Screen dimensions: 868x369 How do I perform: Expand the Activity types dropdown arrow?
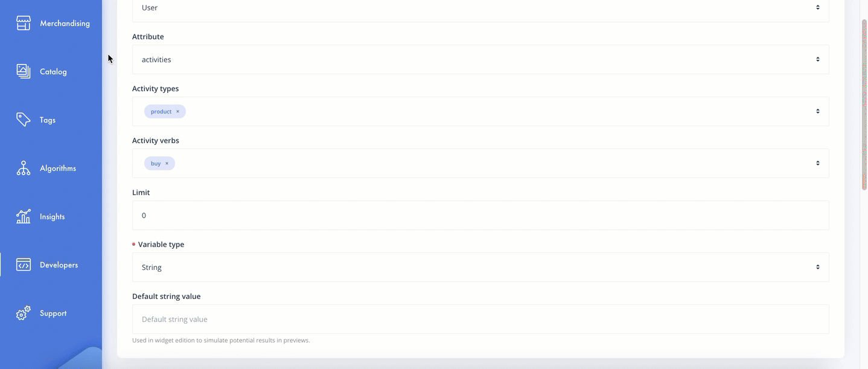click(x=818, y=111)
